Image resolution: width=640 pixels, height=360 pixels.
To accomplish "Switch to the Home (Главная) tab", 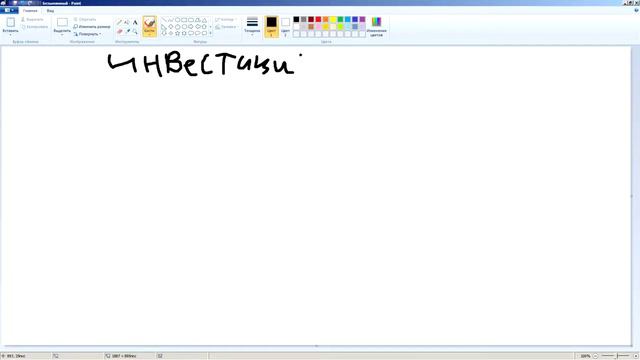I will pos(30,11).
